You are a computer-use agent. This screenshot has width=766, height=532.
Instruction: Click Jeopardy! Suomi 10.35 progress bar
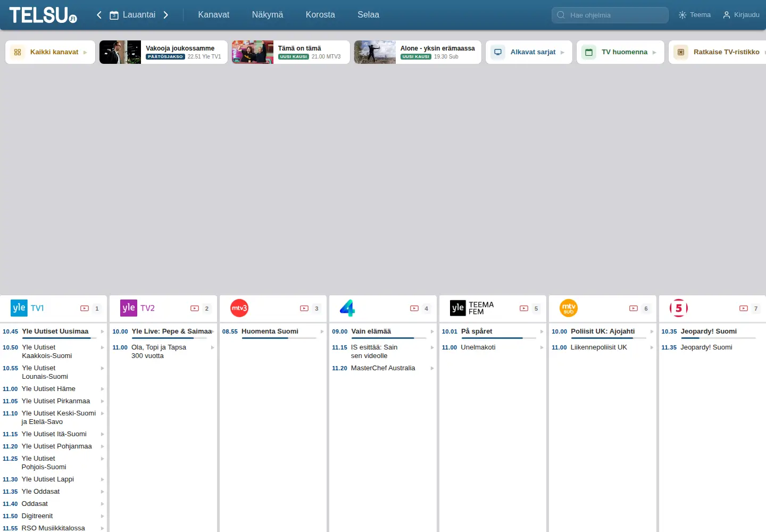pos(718,338)
